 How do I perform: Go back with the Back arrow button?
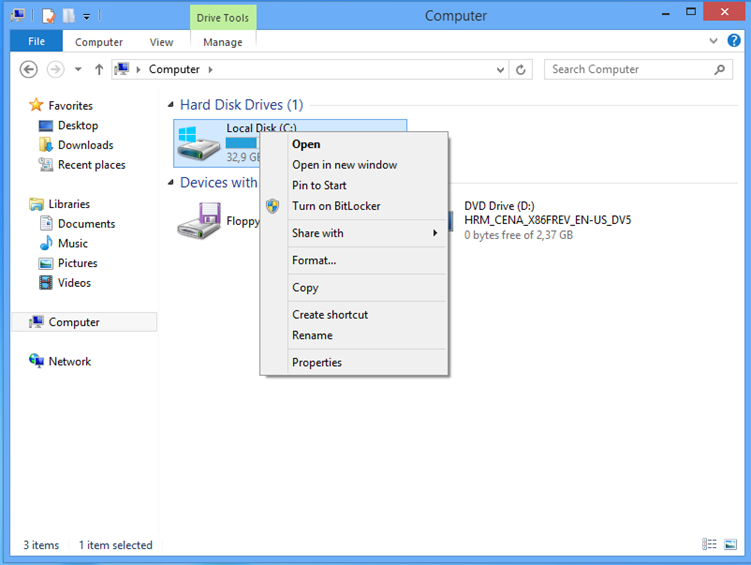[x=29, y=69]
